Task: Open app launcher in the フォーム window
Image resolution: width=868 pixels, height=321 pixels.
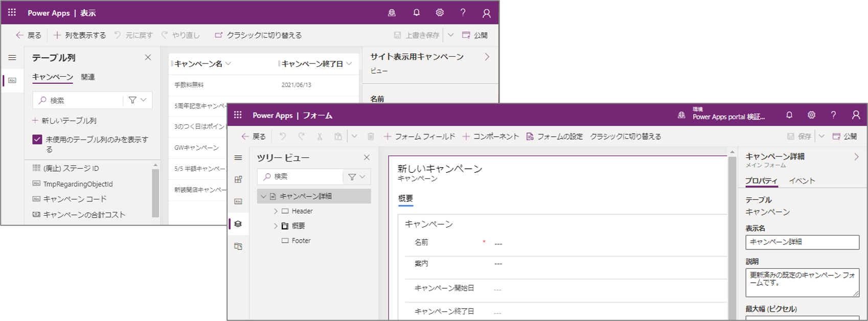Action: [x=238, y=115]
